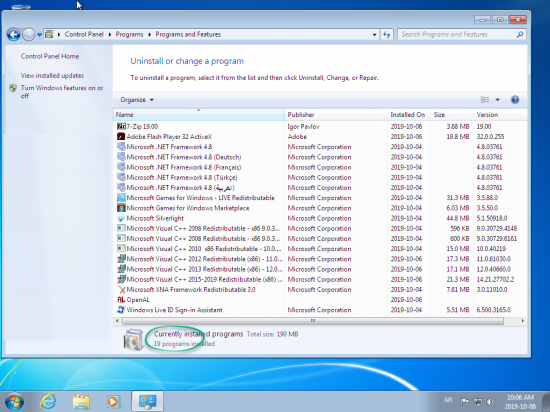550x412 pixels.
Task: Sort the list by Name column
Action: click(199, 115)
